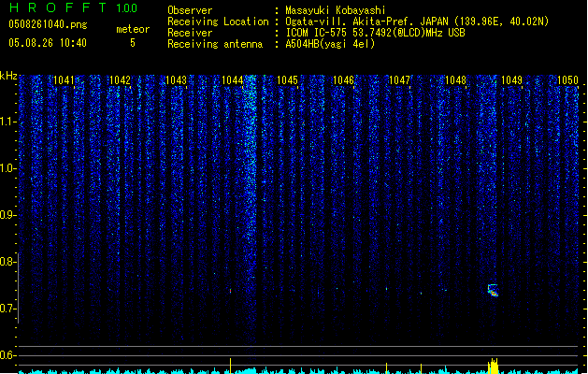588x374 pixels.
Task: Click the tall yellow power spike cluster
Action: [x=494, y=366]
